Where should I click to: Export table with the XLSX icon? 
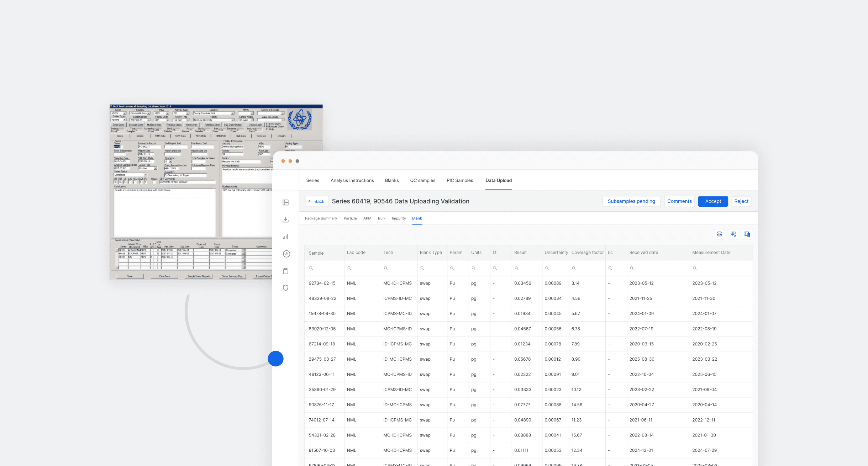(719, 234)
